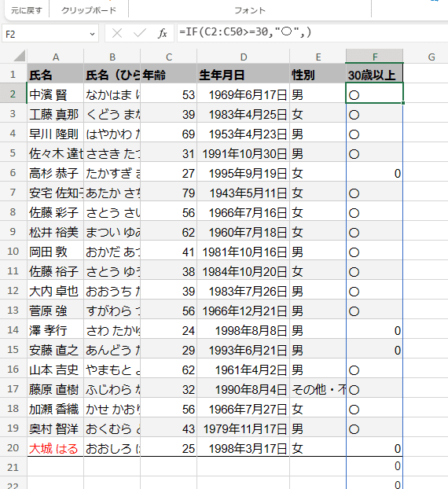Viewport: 448px width, 489px height.
Task: Select age cell 24 in row 14
Action: (x=169, y=329)
